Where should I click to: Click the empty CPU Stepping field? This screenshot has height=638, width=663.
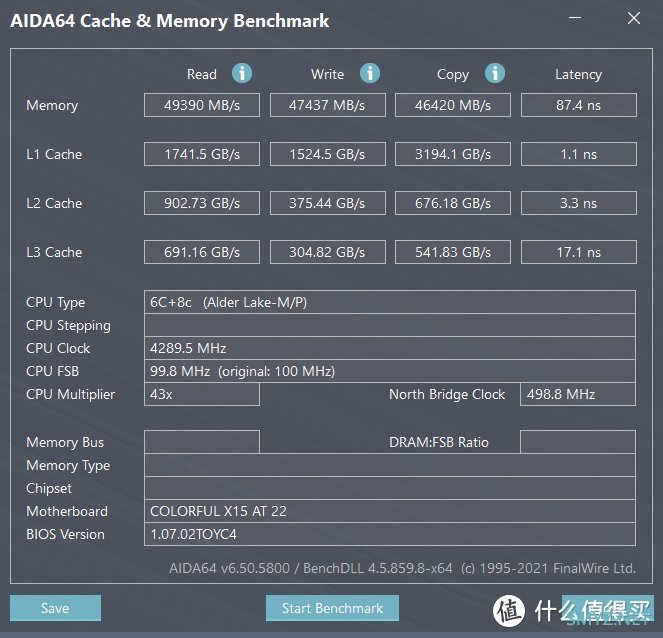(x=390, y=325)
